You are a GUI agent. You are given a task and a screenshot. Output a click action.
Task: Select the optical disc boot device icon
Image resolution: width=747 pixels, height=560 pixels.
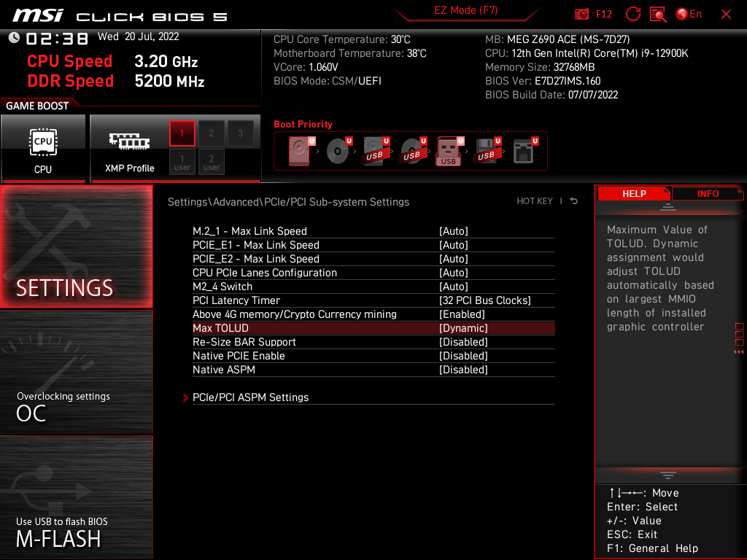click(338, 151)
